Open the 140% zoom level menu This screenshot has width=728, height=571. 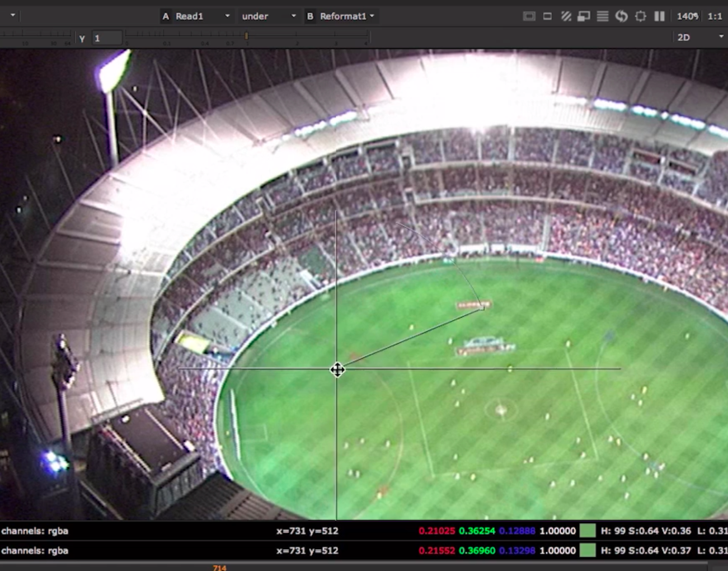(688, 16)
